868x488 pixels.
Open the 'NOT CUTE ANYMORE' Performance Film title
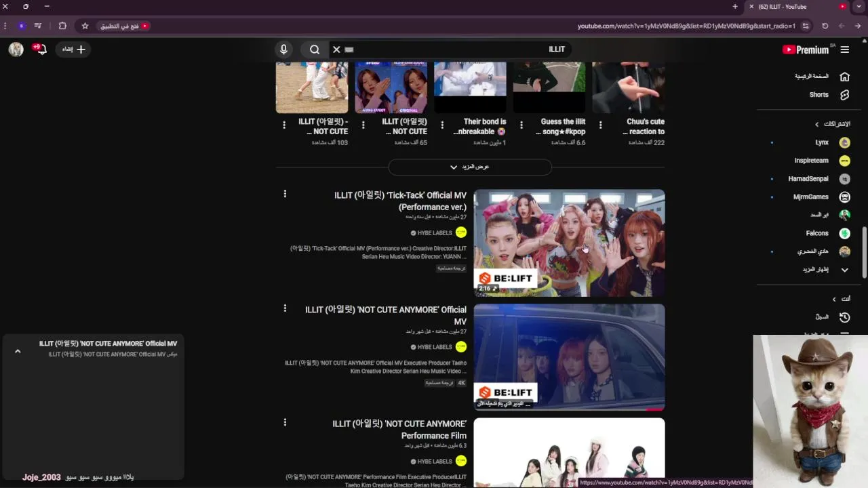(x=399, y=430)
